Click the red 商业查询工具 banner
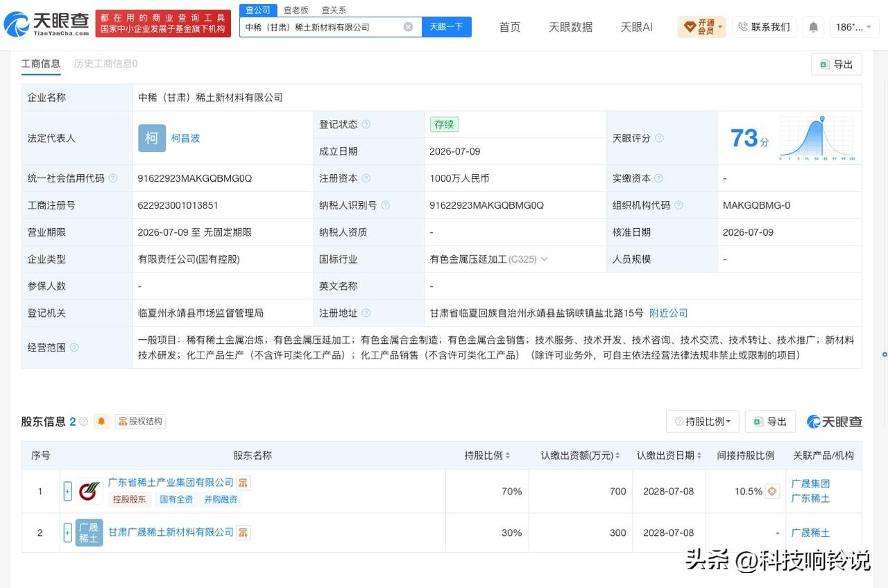 pos(163,24)
